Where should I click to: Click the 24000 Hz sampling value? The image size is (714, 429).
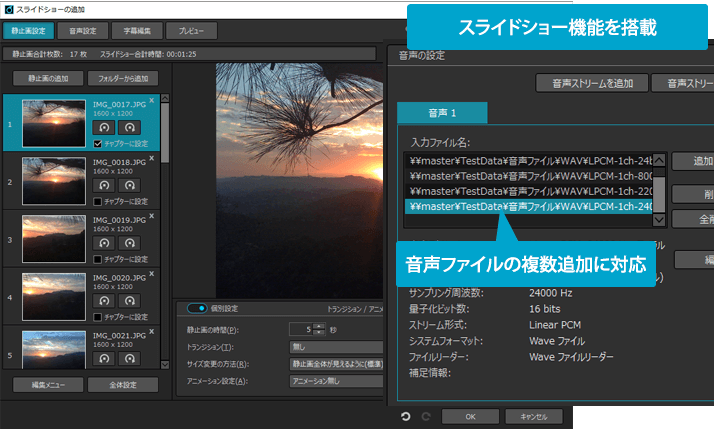551,293
